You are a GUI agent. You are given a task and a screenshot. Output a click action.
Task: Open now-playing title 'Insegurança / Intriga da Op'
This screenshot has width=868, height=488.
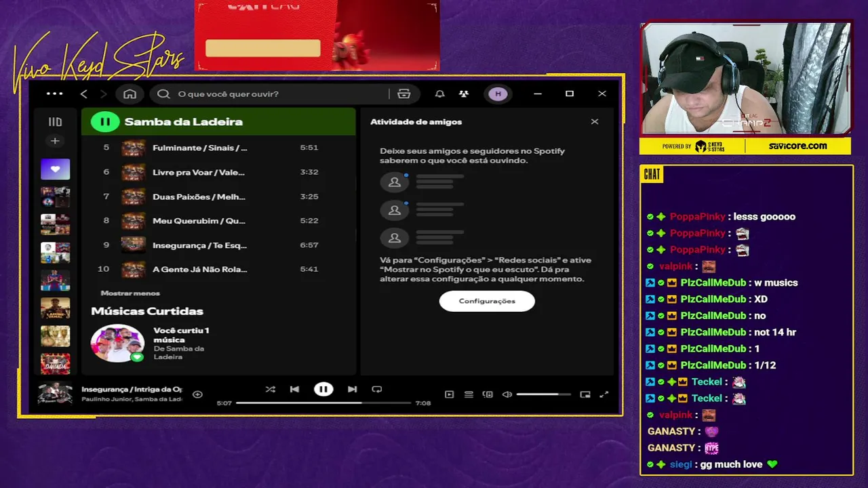[132, 389]
